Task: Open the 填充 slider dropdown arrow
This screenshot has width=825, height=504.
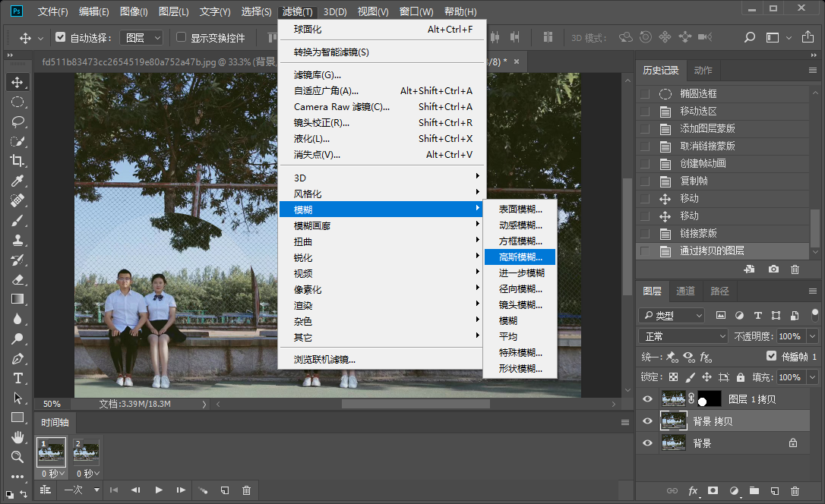Action: click(813, 376)
